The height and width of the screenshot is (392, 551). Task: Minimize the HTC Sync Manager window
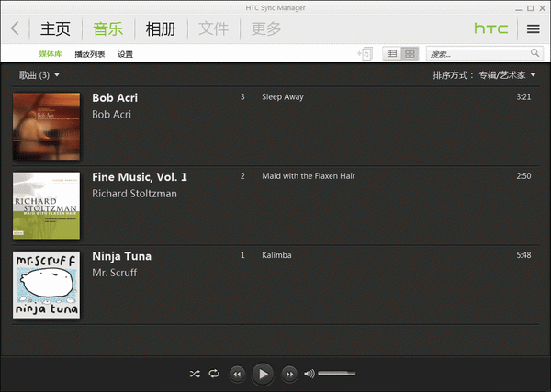pyautogui.click(x=519, y=8)
